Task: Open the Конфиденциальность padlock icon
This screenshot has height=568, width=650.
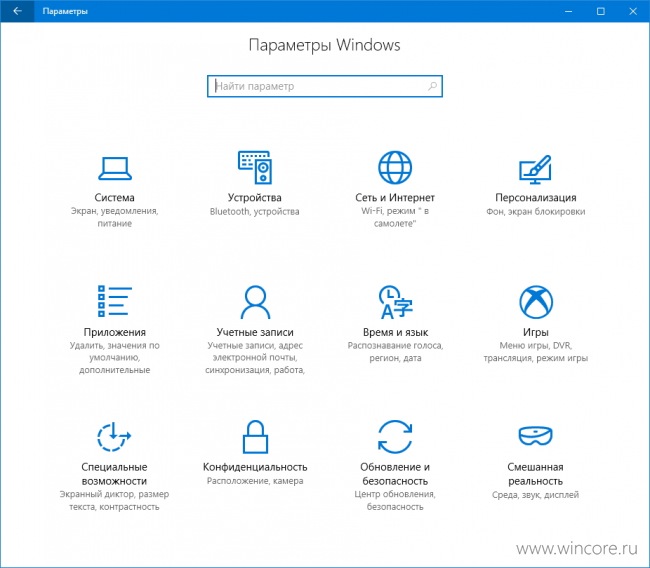Action: point(255,437)
